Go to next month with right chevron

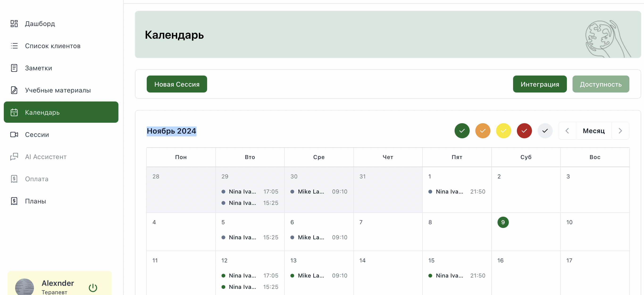click(620, 131)
